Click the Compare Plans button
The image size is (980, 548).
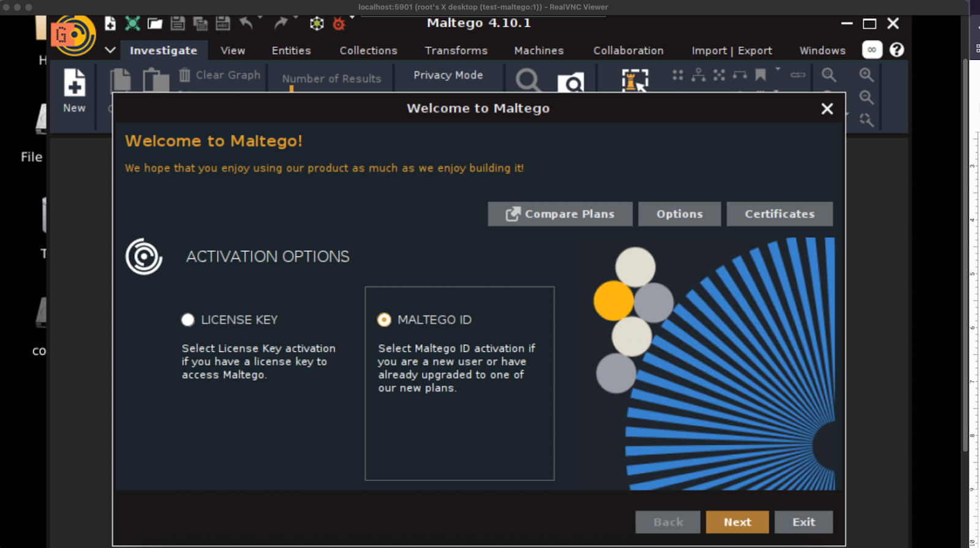pos(560,214)
